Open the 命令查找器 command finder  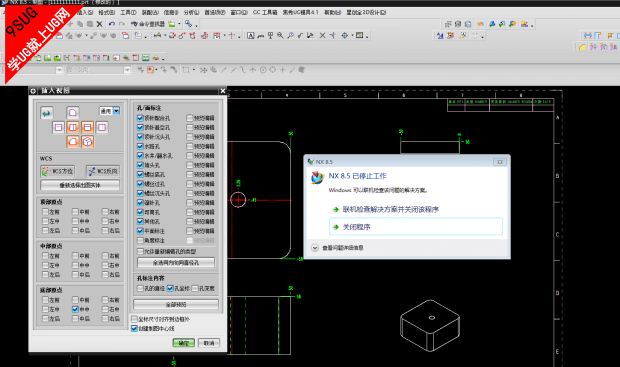(147, 24)
